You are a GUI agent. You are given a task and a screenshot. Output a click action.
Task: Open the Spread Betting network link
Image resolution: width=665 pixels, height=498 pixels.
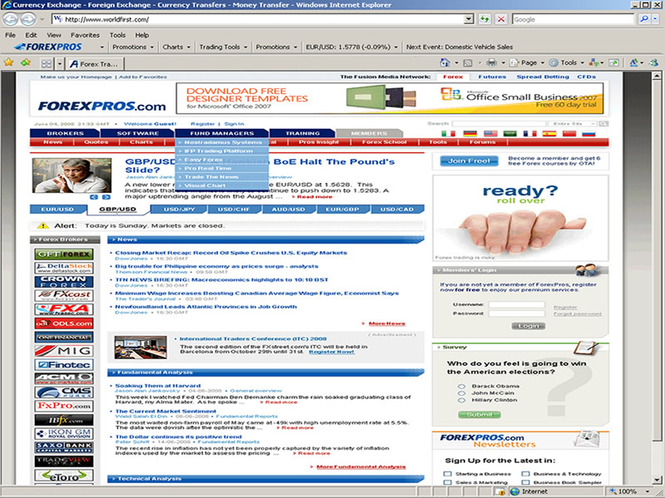click(543, 77)
